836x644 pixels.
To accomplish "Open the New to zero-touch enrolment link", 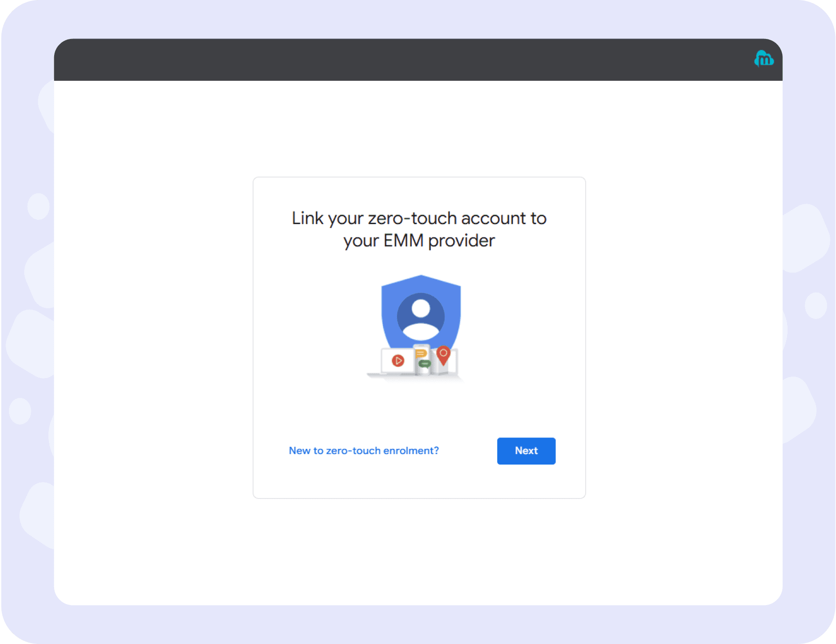I will point(363,451).
